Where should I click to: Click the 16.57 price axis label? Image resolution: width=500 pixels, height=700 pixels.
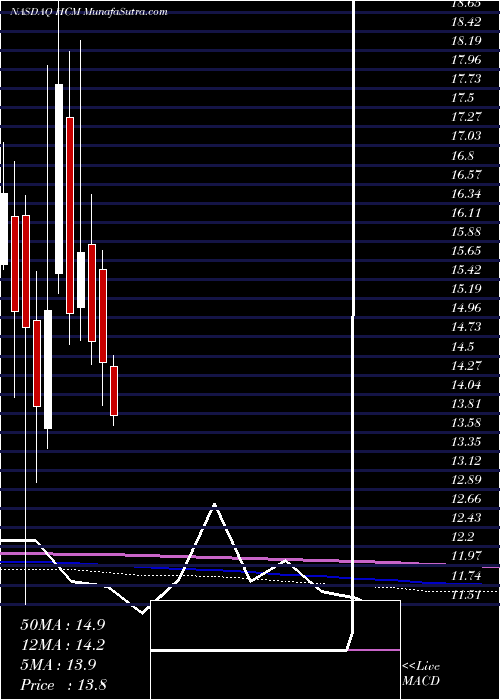[x=466, y=175]
